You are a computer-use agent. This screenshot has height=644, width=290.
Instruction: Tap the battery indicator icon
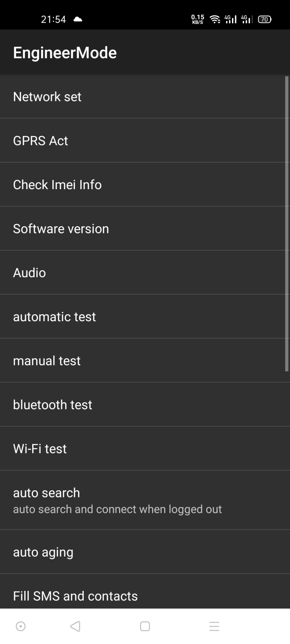coord(265,19)
